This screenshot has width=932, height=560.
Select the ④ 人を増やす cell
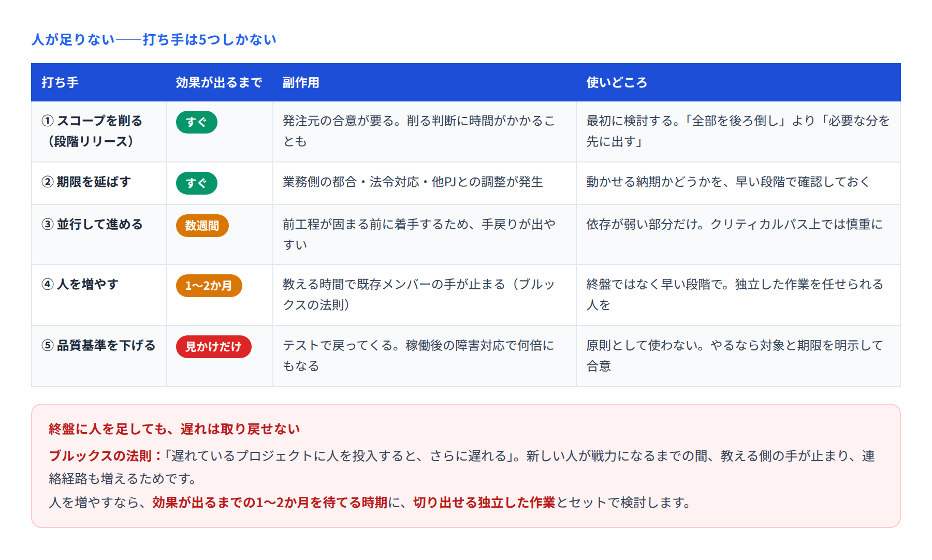pos(99,295)
